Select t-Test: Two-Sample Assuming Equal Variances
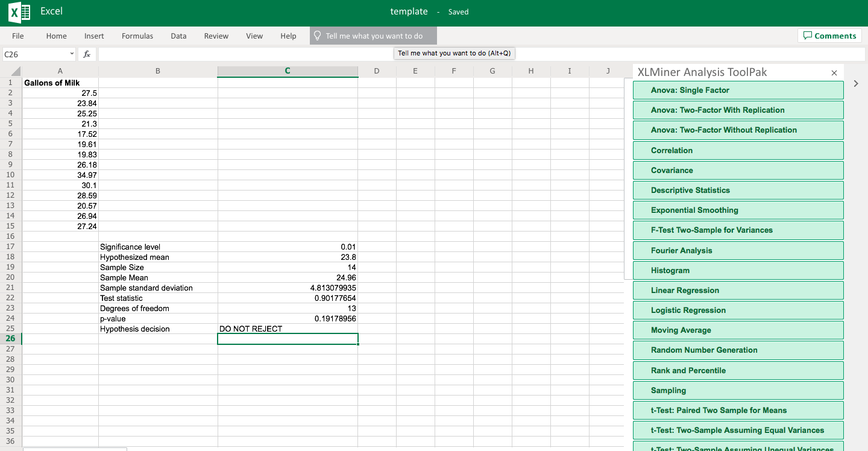 [x=738, y=430]
